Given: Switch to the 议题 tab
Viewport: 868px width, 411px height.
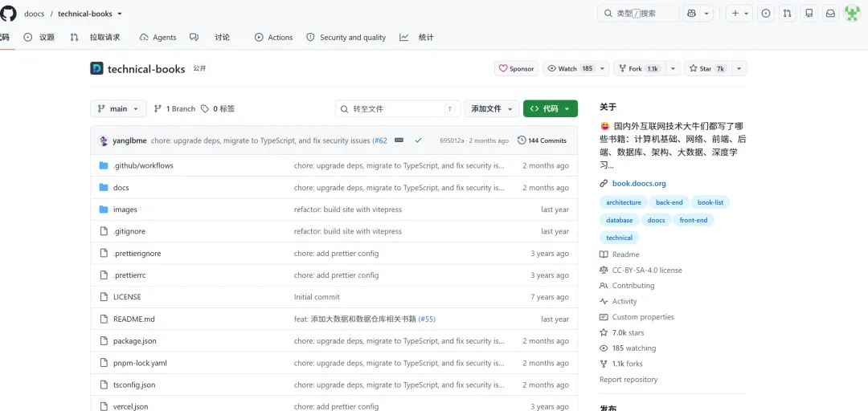Looking at the screenshot, I should click(x=39, y=37).
